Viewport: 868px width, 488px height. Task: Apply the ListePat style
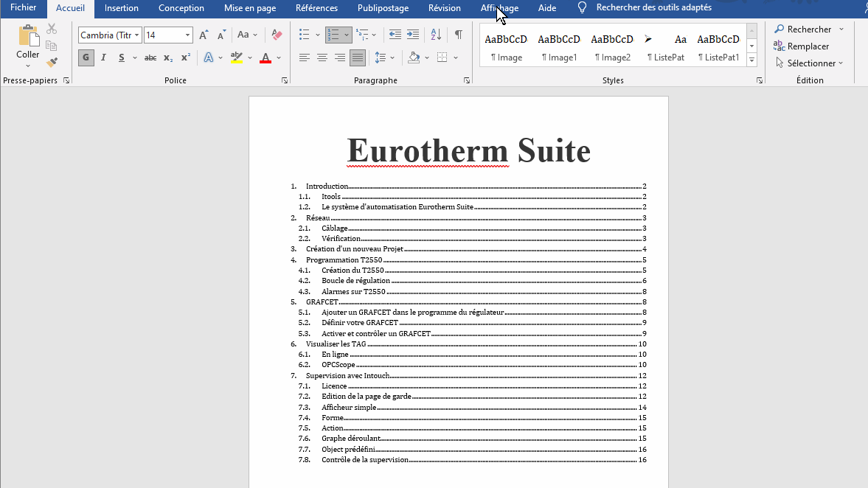(666, 47)
